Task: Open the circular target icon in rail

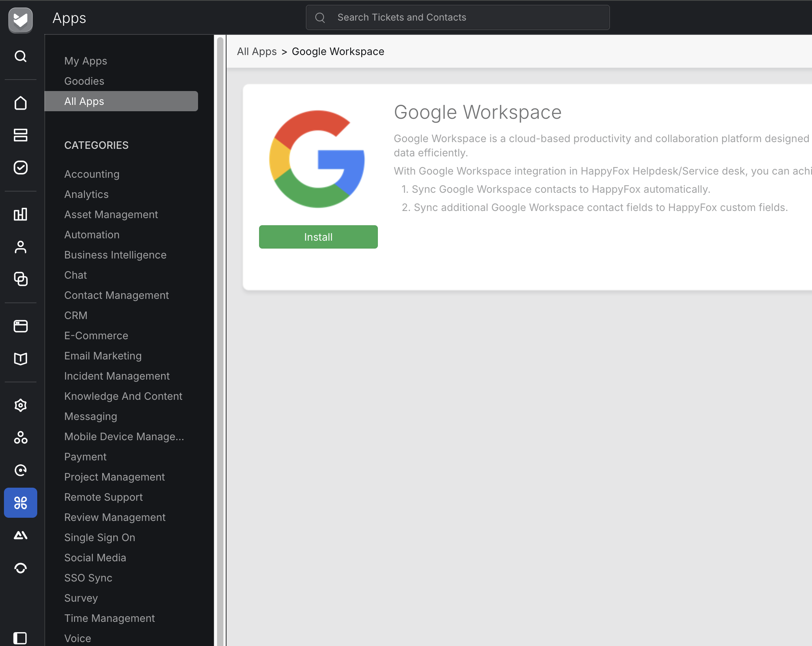Action: 21,470
